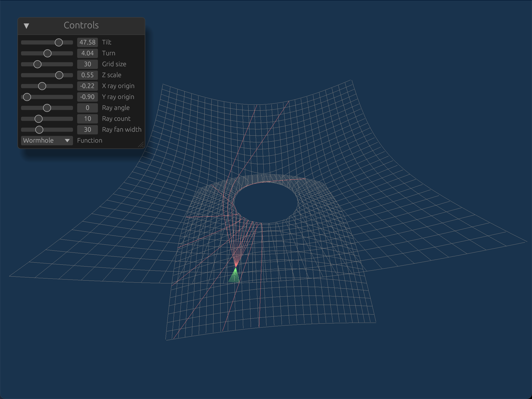532x399 pixels.
Task: Click the panel resize grip corner
Action: 141,145
